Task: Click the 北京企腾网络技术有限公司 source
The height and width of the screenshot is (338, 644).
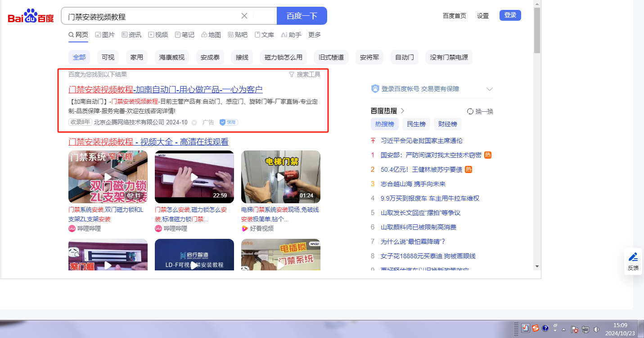Action: tap(129, 122)
